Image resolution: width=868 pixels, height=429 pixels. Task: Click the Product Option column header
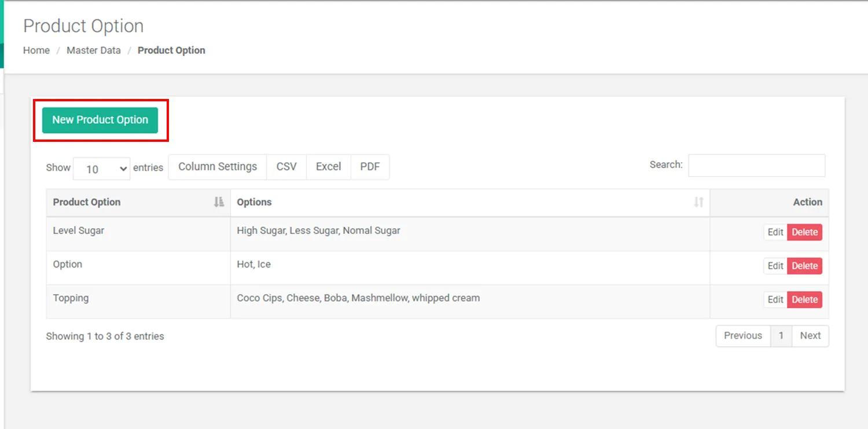point(138,203)
